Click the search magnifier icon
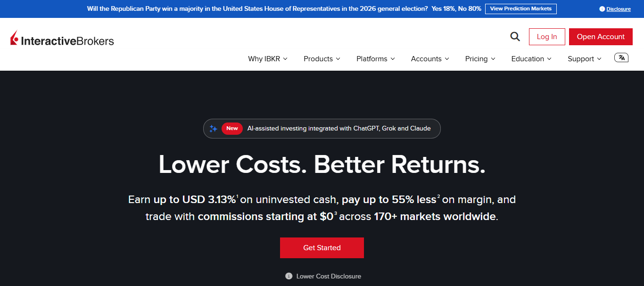 [x=515, y=37]
